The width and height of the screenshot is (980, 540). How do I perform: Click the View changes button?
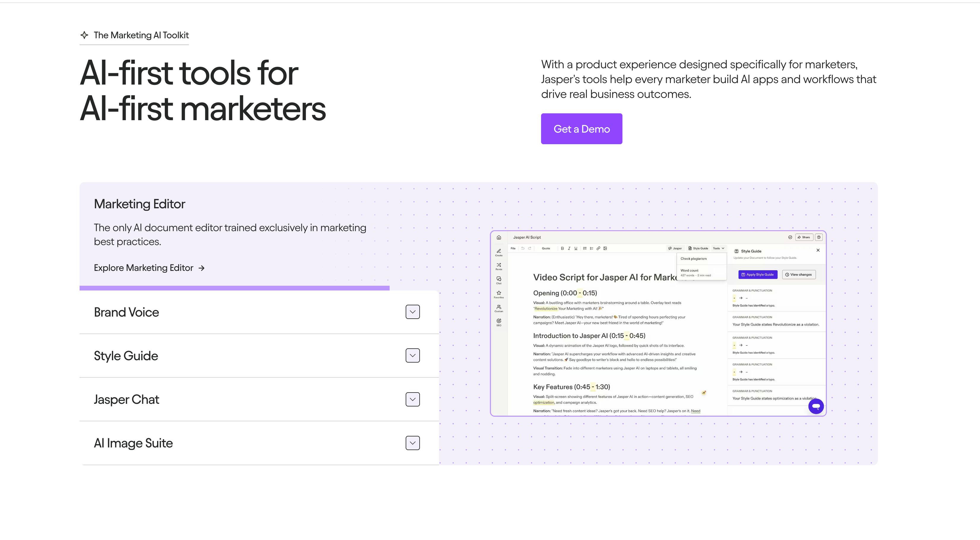pyautogui.click(x=799, y=275)
